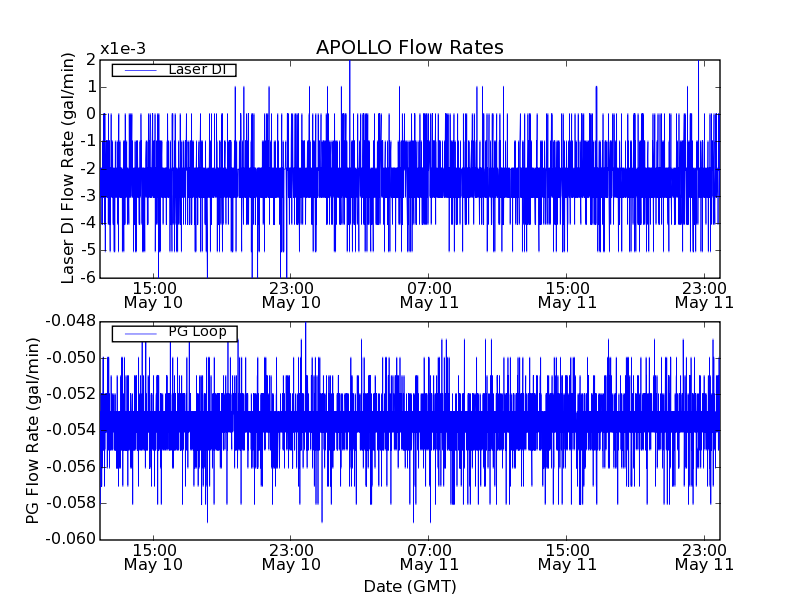Click the top plot's y-axis tick -6
The width and height of the screenshot is (800, 600).
point(86,277)
